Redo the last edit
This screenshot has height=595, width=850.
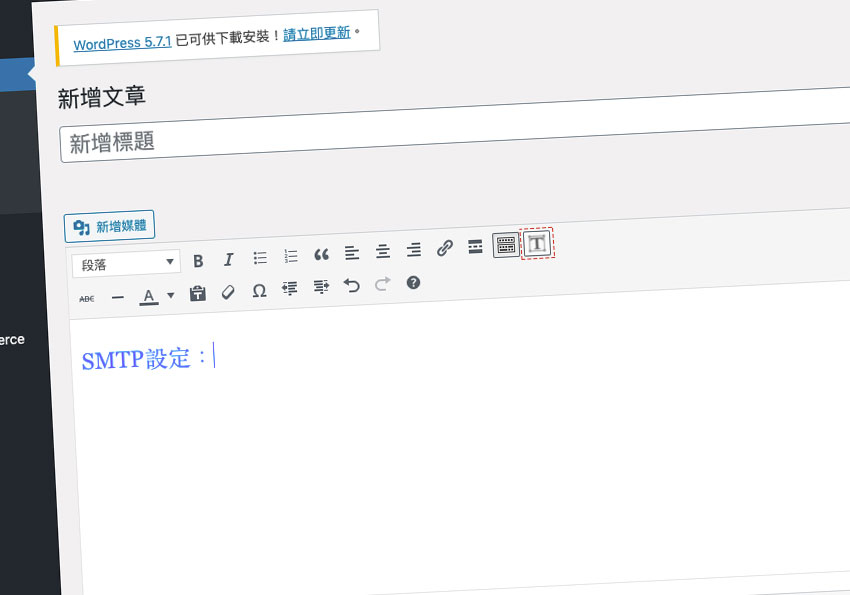click(383, 283)
